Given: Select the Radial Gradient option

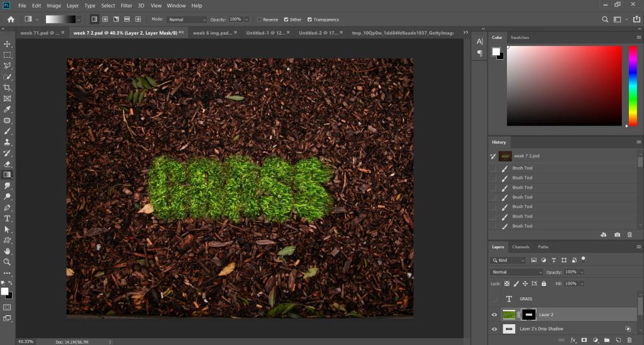Looking at the screenshot, I should (105, 19).
